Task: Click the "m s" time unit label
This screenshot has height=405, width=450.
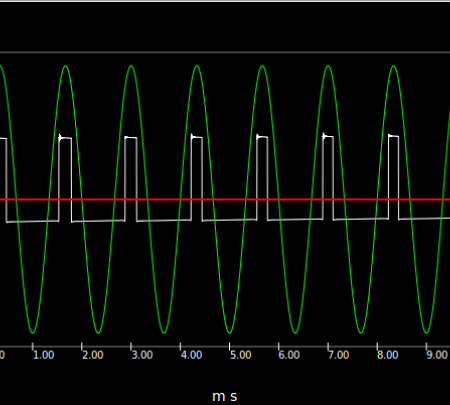Action: point(225,397)
